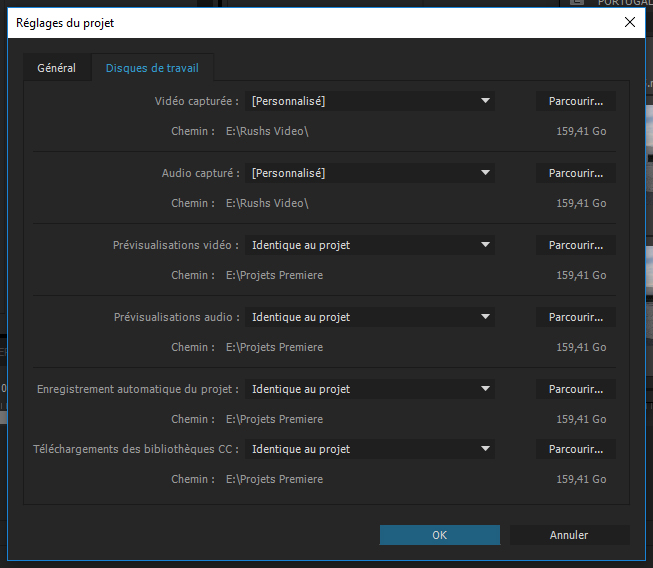Click Téléchargements des bibliothèques CC path text

tap(274, 479)
